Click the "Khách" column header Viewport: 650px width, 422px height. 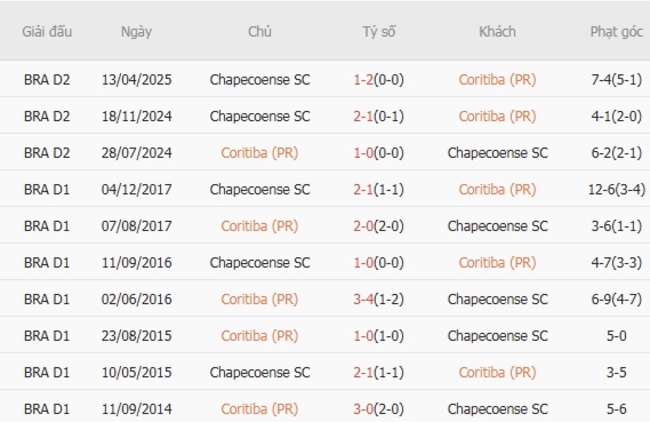point(497,31)
